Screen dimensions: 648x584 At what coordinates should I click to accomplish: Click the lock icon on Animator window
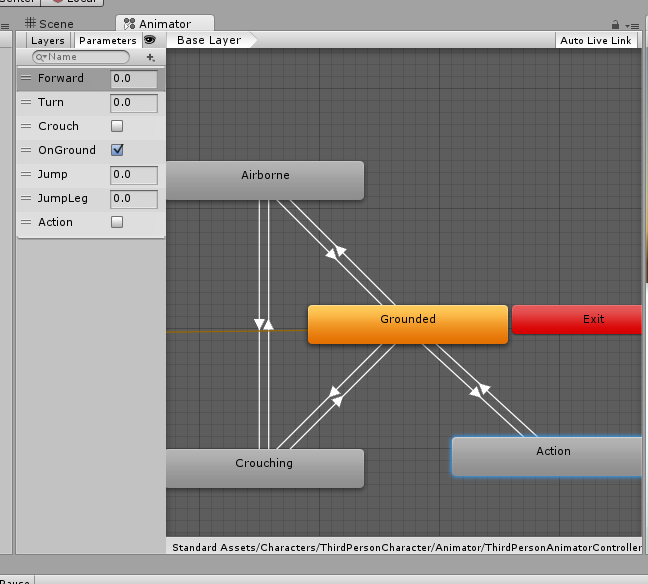click(x=615, y=24)
